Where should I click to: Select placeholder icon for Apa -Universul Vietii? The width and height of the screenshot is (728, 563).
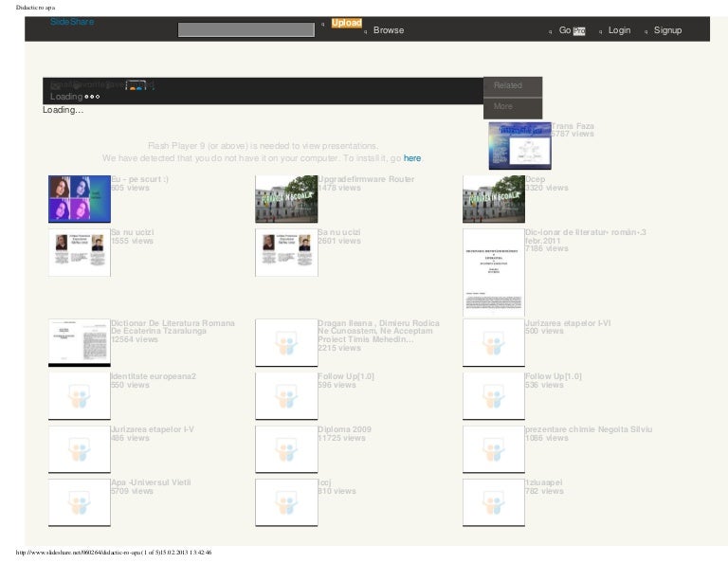(80, 502)
